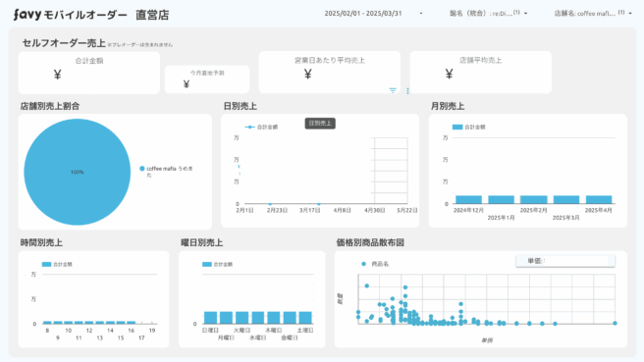Image resolution: width=644 pixels, height=362 pixels.
Task: Select the 火曜日 bar in 曜日別売上
Action: point(241,318)
